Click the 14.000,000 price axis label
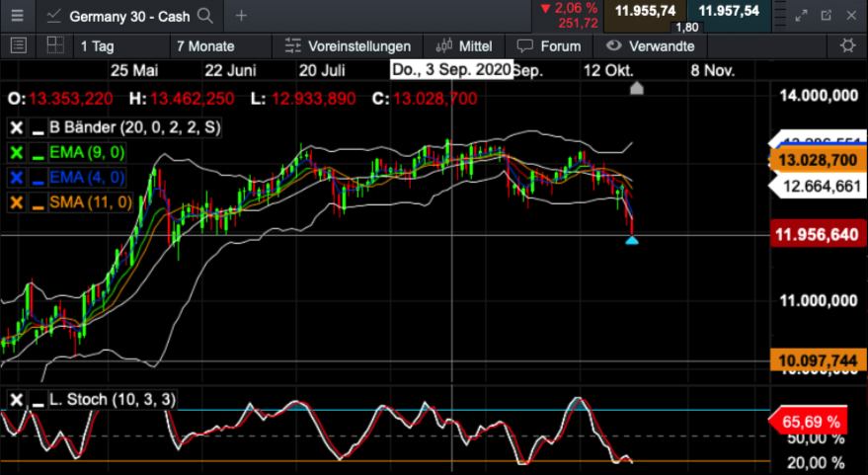868x475 pixels. [819, 96]
